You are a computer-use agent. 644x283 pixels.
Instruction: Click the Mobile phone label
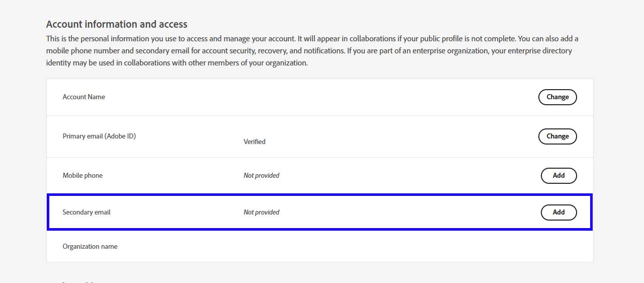(x=83, y=176)
